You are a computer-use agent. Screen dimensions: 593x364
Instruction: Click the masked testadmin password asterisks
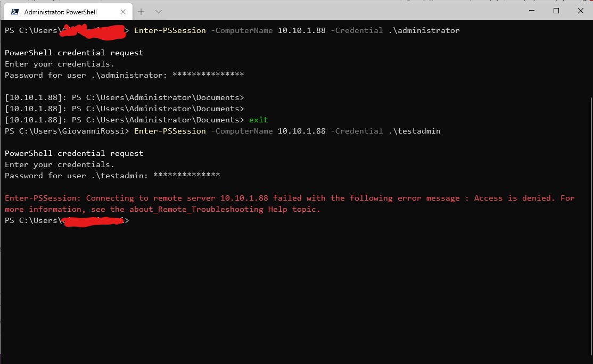pos(188,175)
